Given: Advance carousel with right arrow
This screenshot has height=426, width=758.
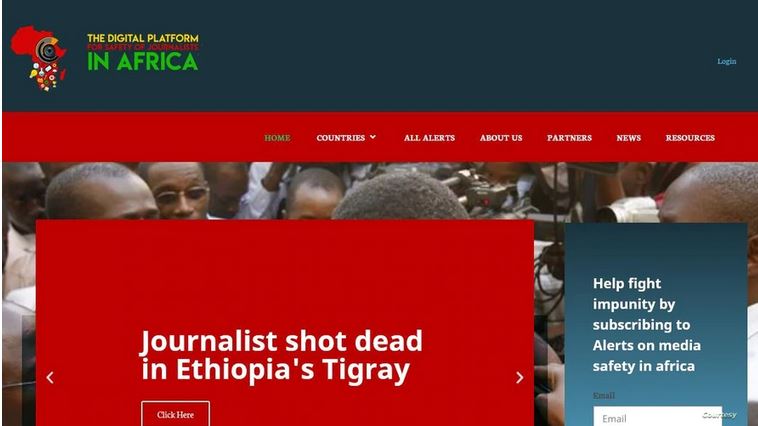Looking at the screenshot, I should [x=520, y=378].
